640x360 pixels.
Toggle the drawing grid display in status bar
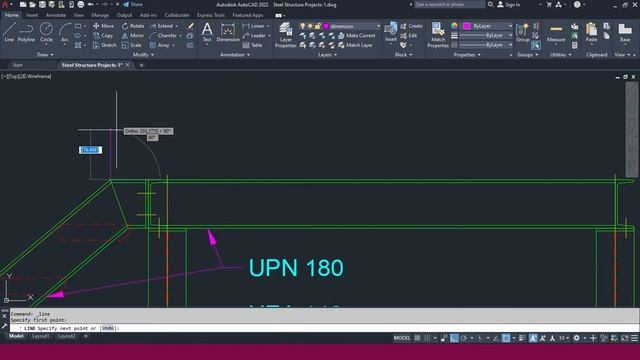click(417, 338)
